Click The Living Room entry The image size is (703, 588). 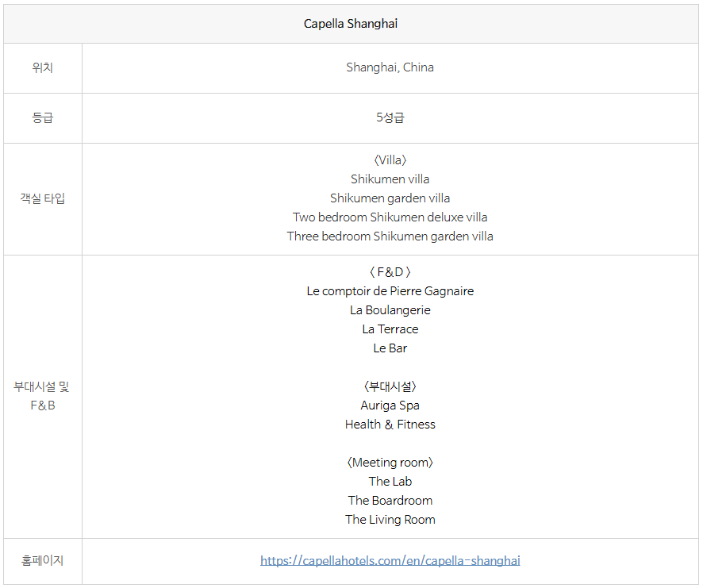390,520
